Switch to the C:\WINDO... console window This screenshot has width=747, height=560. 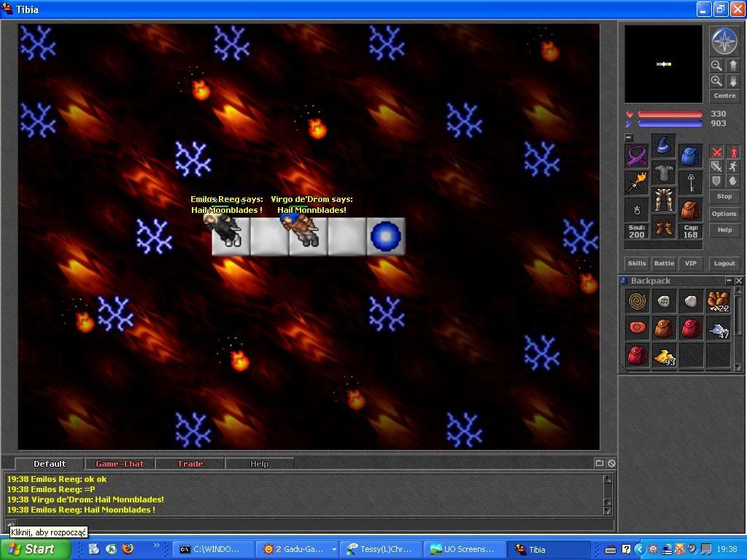(212, 550)
